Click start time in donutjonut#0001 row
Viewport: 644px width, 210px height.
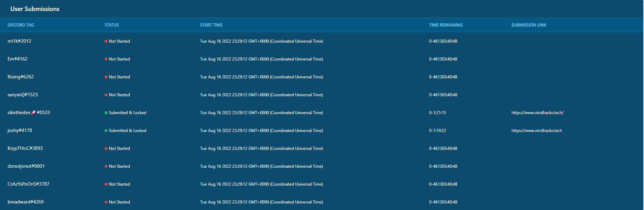click(x=262, y=166)
